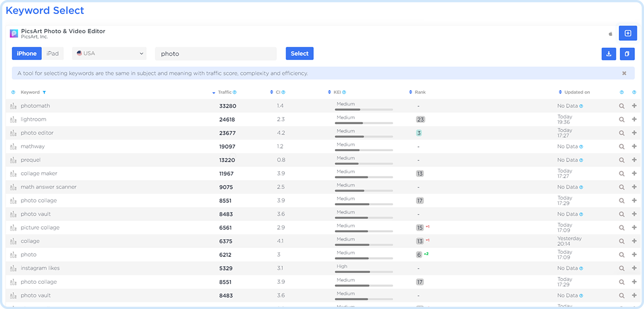Open the USA country dropdown
Image resolution: width=644 pixels, height=309 pixels.
tap(109, 54)
